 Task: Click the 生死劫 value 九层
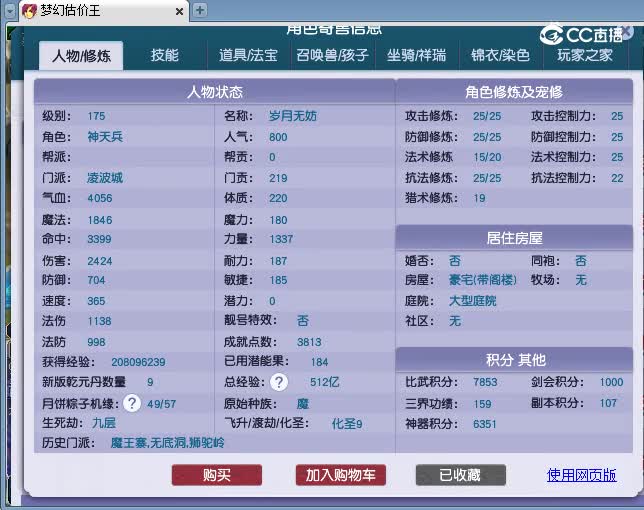coord(104,423)
